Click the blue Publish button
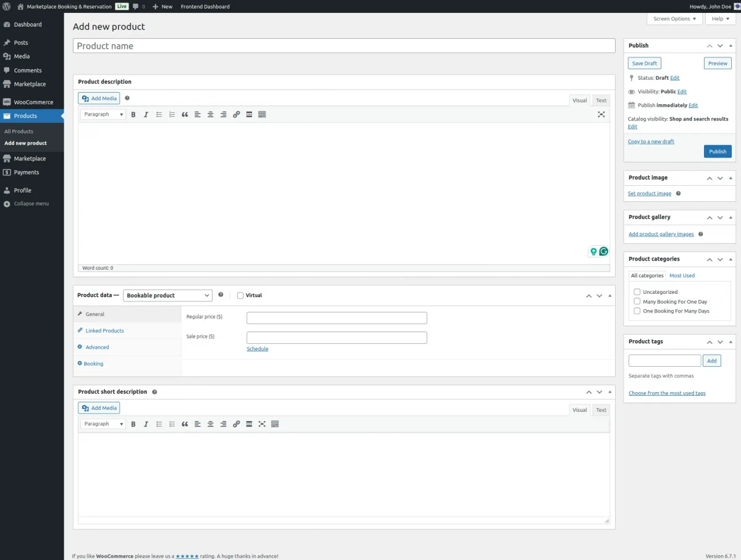The width and height of the screenshot is (741, 560). pos(718,151)
